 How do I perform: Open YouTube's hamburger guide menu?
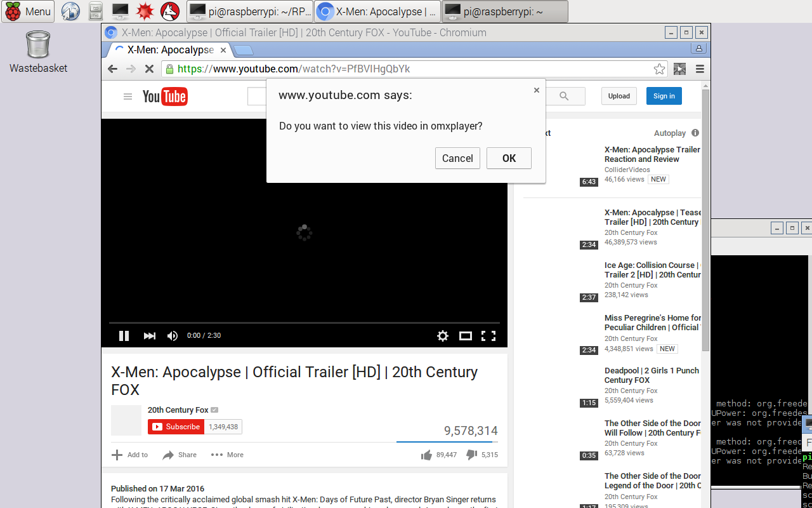(x=128, y=97)
